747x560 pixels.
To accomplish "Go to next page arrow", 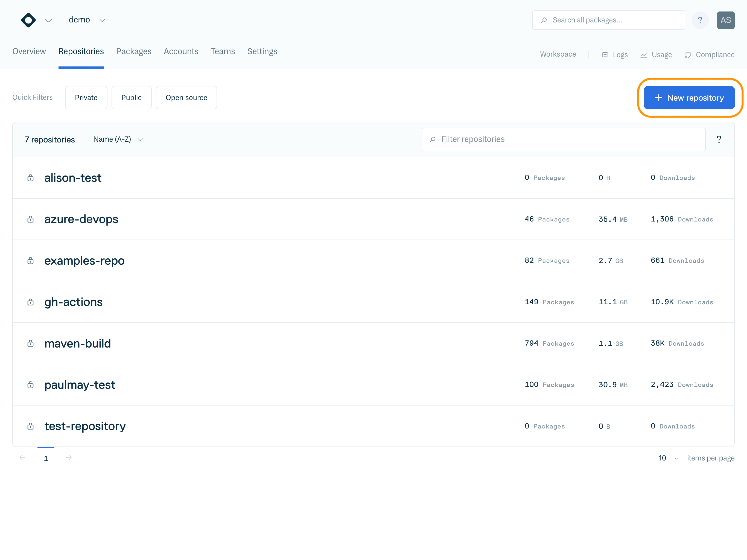I will tap(69, 458).
